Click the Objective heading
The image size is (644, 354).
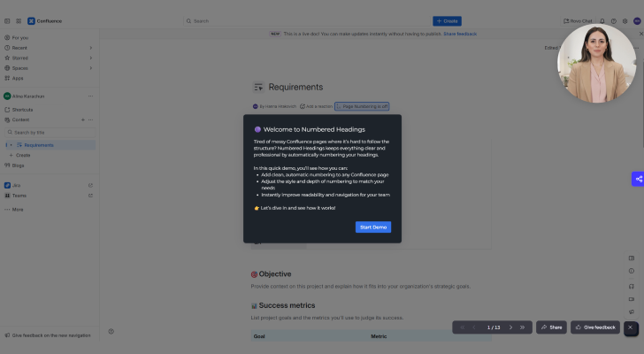coord(275,274)
